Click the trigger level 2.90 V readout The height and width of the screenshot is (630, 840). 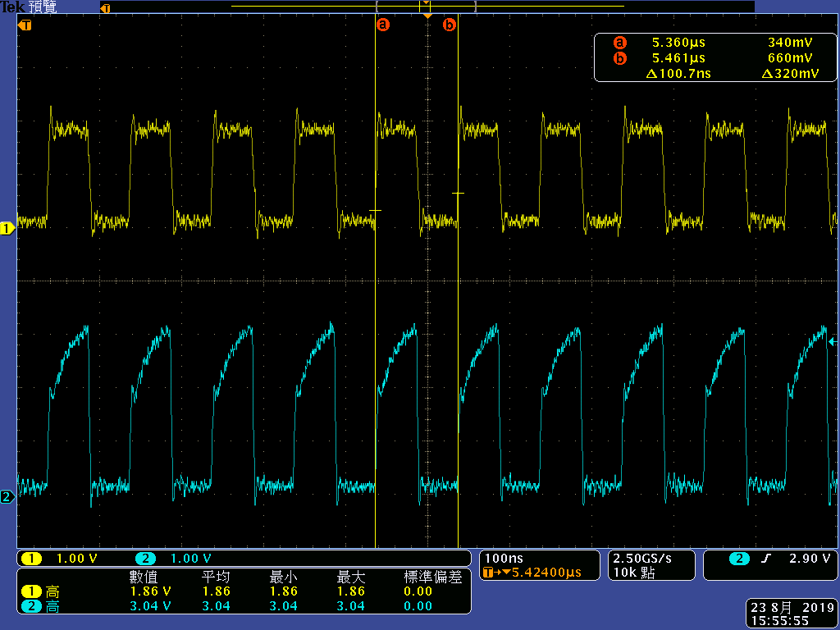[x=810, y=558]
